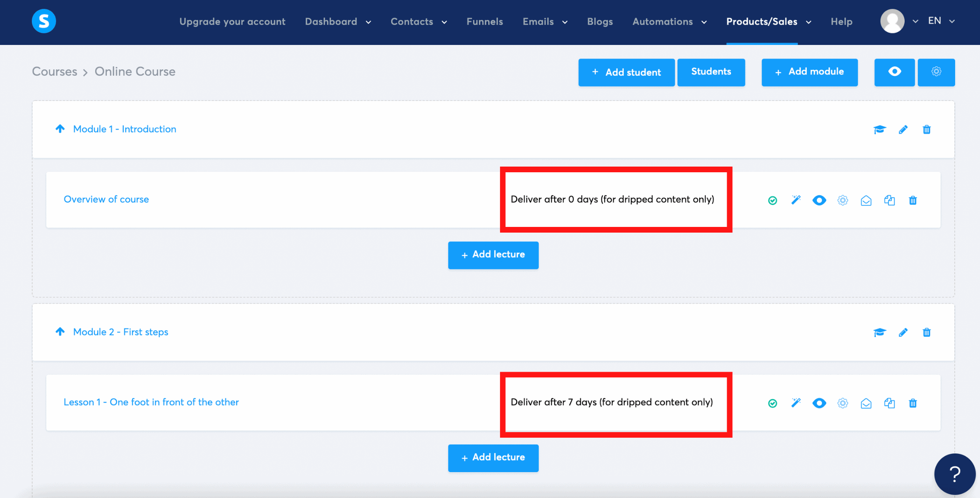Open course settings via top-right gear button
The height and width of the screenshot is (498, 980).
pos(936,72)
